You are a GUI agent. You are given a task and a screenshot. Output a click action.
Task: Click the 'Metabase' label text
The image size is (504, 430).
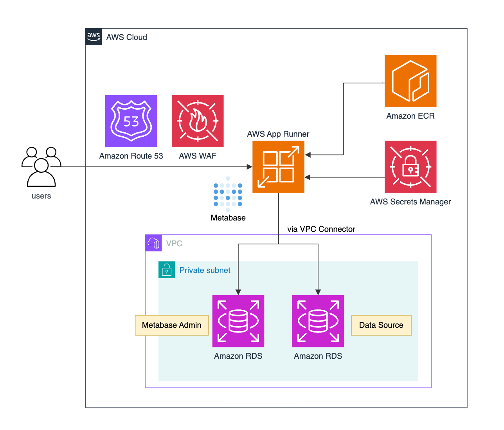pos(228,218)
